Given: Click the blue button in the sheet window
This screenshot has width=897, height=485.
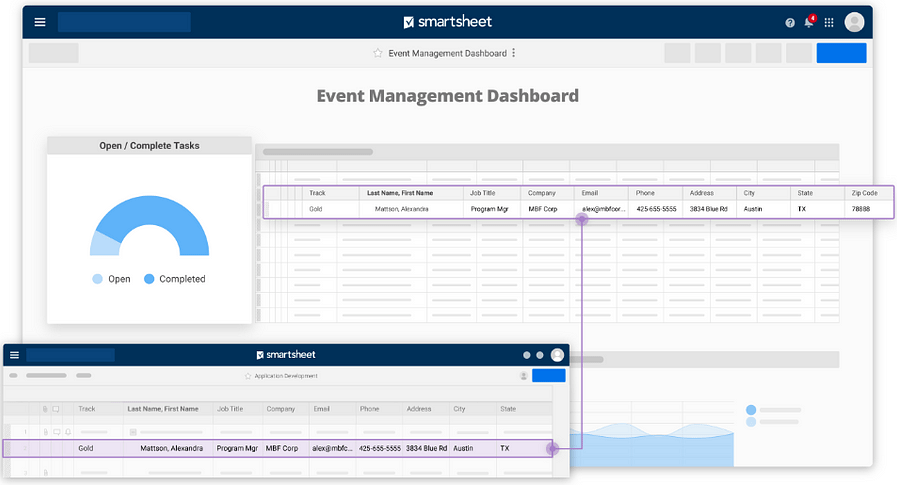Looking at the screenshot, I should click(x=549, y=376).
